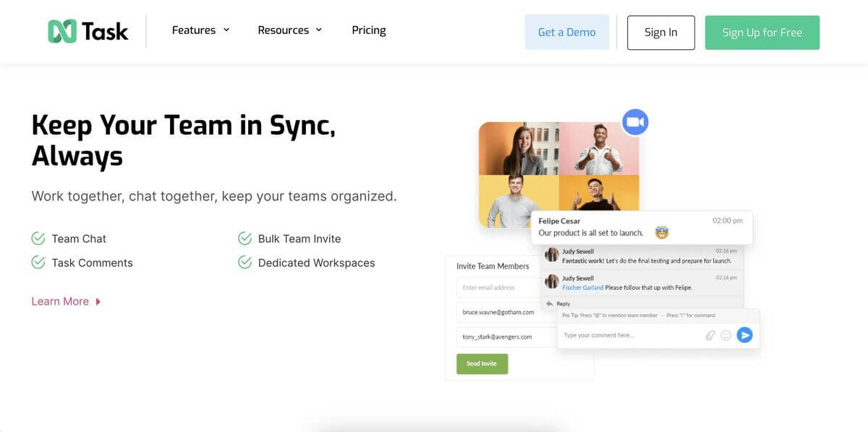Click the nTask logo icon
Image resolution: width=868 pixels, height=432 pixels.
point(62,31)
